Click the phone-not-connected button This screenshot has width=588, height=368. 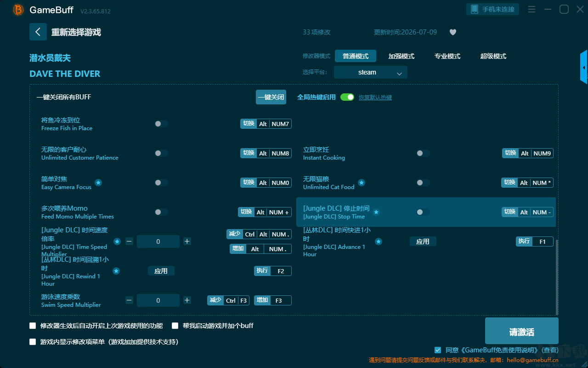(493, 9)
